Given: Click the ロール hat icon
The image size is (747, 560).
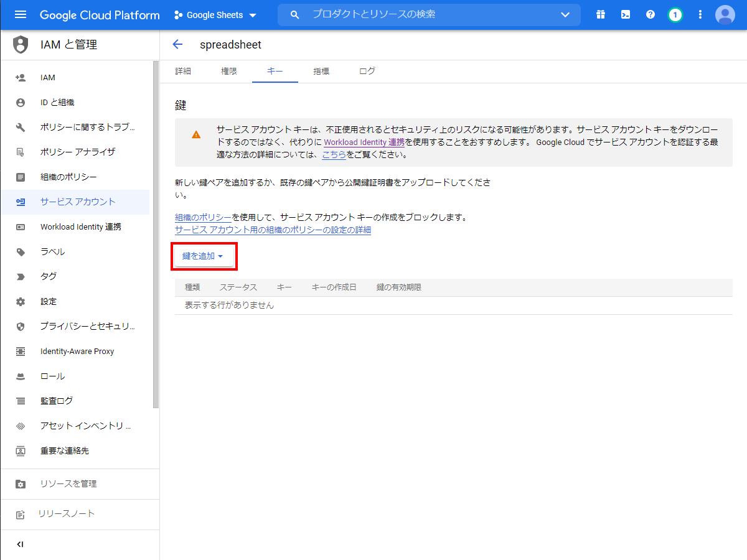Looking at the screenshot, I should pos(21,376).
